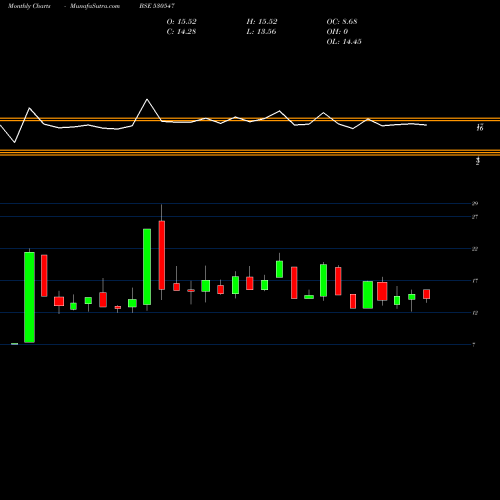Viewport: 500px width, 500px height.
Task: Click the 'OC: 8.68' reading
Action: coord(342,22)
